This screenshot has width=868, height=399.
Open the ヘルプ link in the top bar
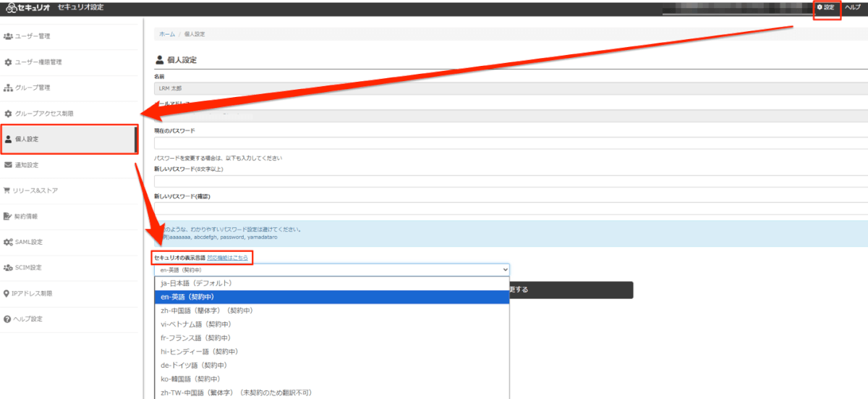point(853,7)
